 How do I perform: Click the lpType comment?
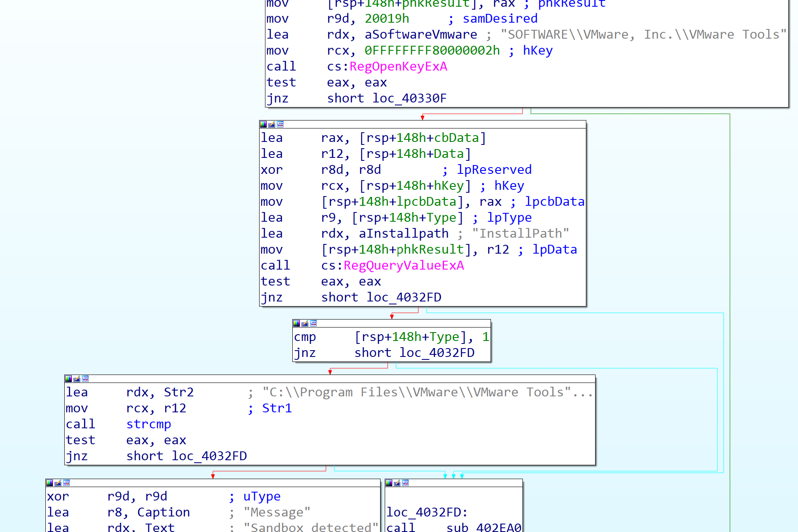pyautogui.click(x=509, y=218)
